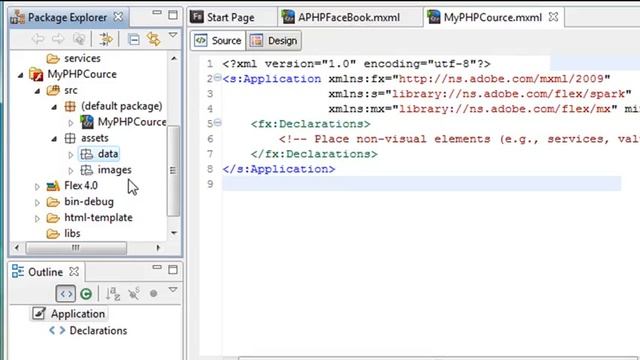Collapse the MyPHPCource project node

20,75
